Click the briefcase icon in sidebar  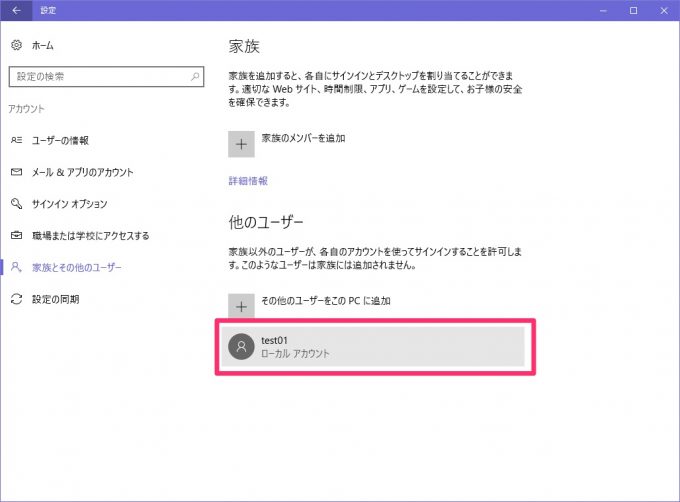click(16, 235)
